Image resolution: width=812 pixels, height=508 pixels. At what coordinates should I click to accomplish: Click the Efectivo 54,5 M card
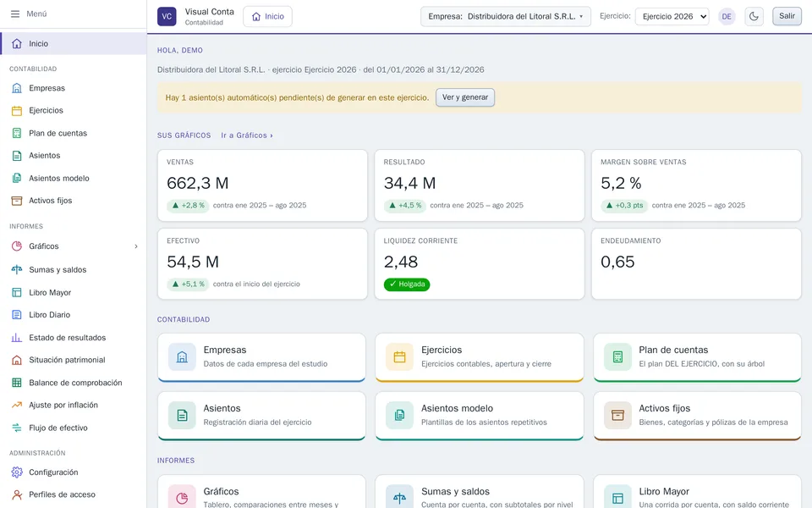pos(262,264)
